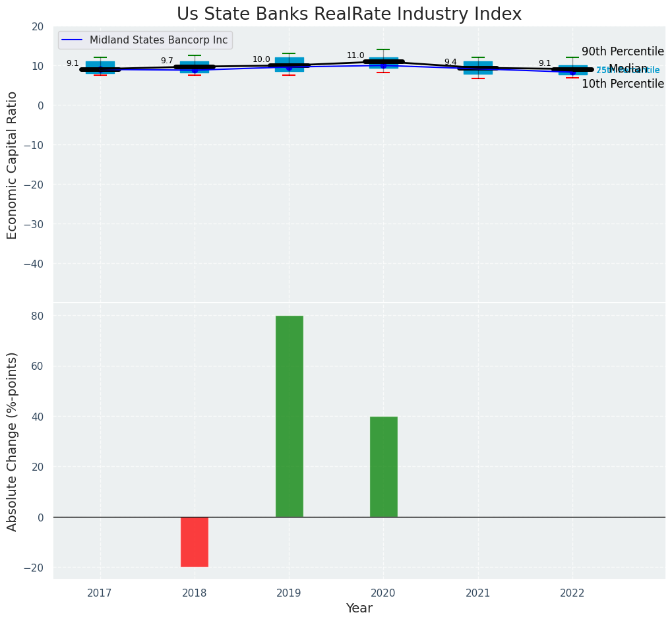This screenshot has width=672, height=621.
Task: Click the 2019 x-axis tick label
Action: pyautogui.click(x=289, y=593)
